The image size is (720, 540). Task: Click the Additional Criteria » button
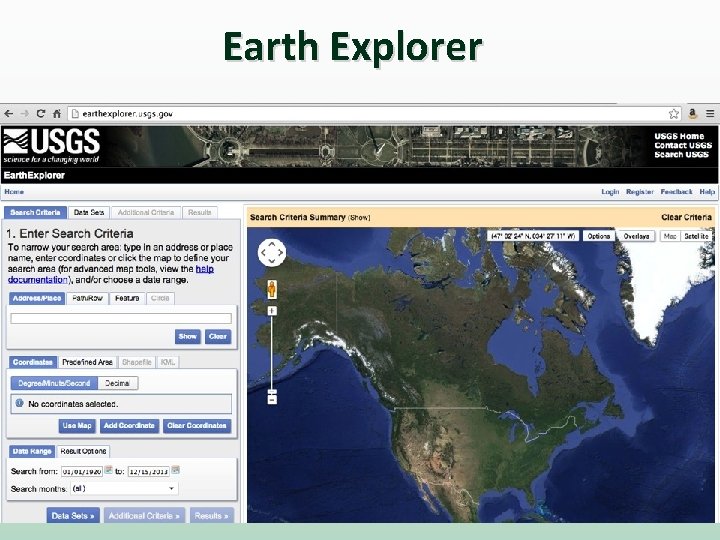click(x=144, y=516)
